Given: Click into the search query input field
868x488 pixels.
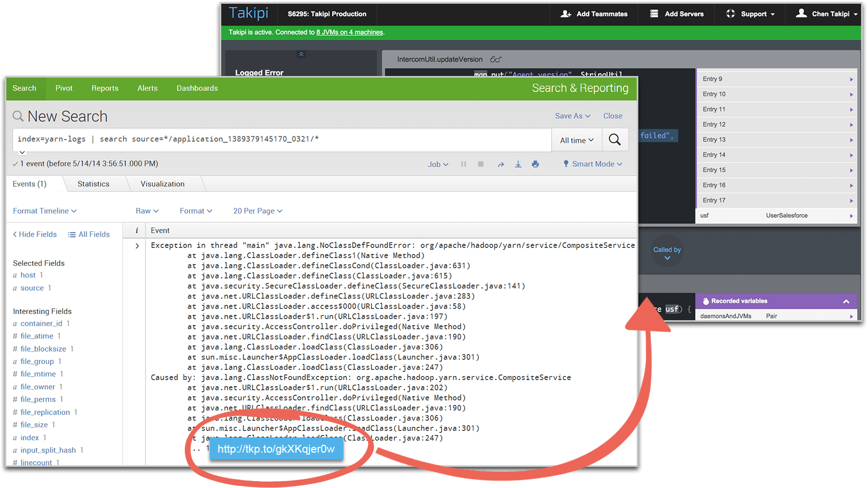Looking at the screenshot, I should (x=282, y=140).
